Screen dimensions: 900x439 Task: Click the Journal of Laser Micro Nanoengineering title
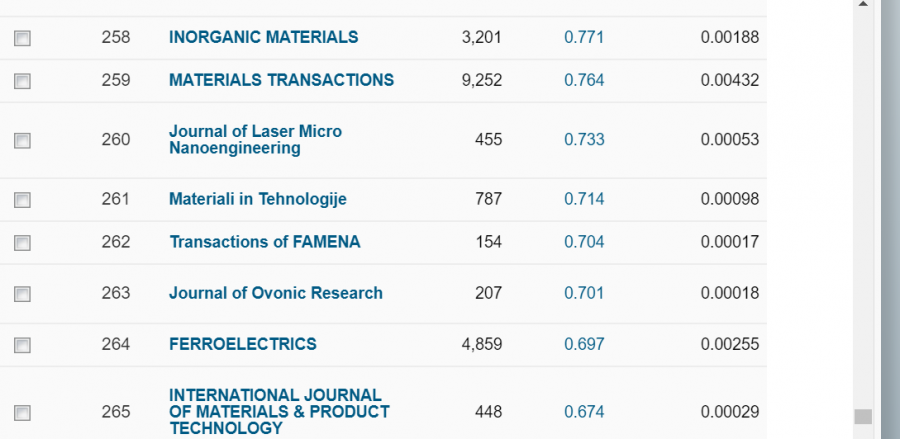255,140
